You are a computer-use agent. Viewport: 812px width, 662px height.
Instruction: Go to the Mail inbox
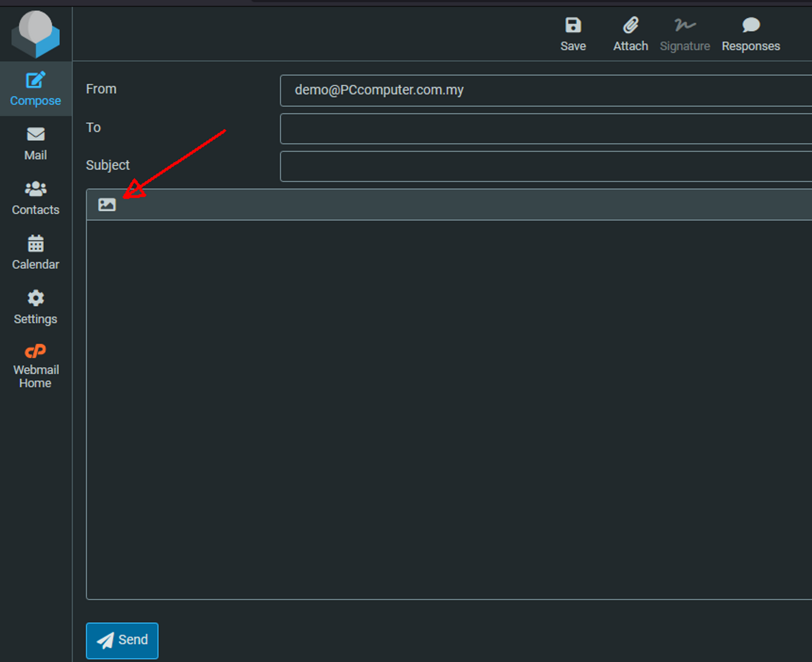pyautogui.click(x=35, y=143)
